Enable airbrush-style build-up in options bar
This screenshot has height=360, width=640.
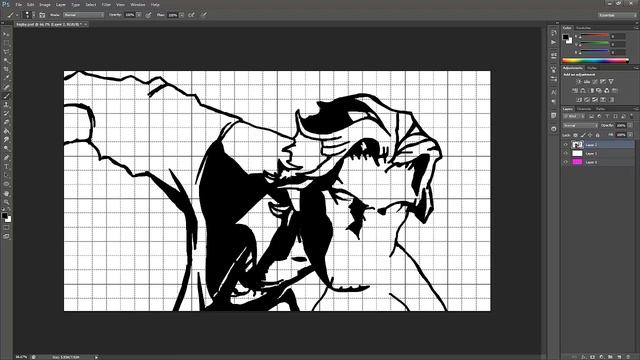(191, 15)
